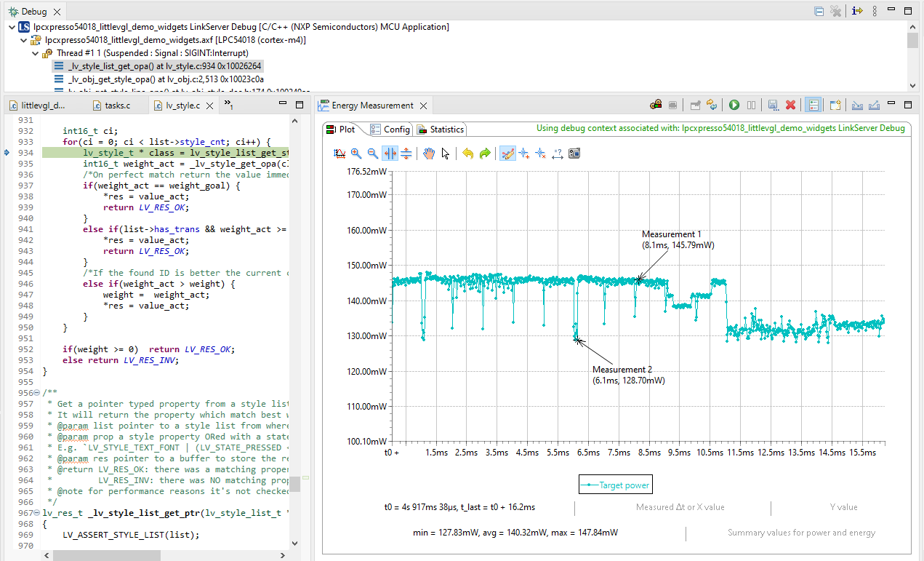
Task: Open the Statistics tab
Action: coord(441,130)
